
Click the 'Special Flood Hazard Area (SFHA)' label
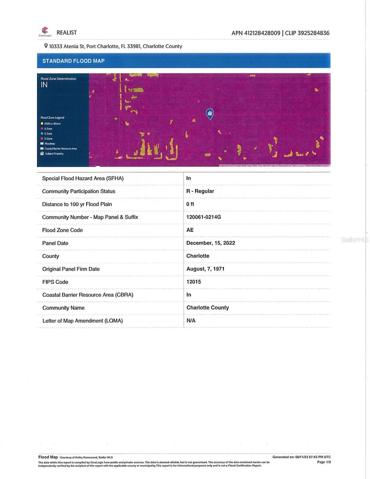pyautogui.click(x=83, y=178)
